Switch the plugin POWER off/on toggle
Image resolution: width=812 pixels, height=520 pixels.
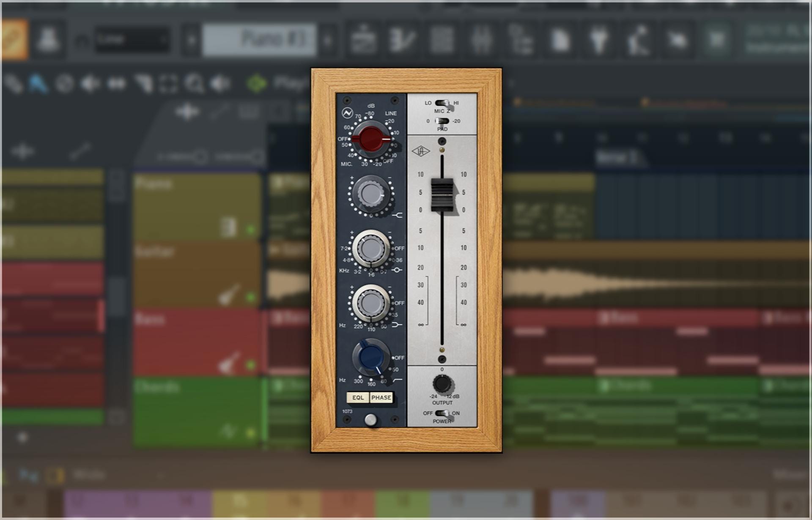[x=442, y=413]
